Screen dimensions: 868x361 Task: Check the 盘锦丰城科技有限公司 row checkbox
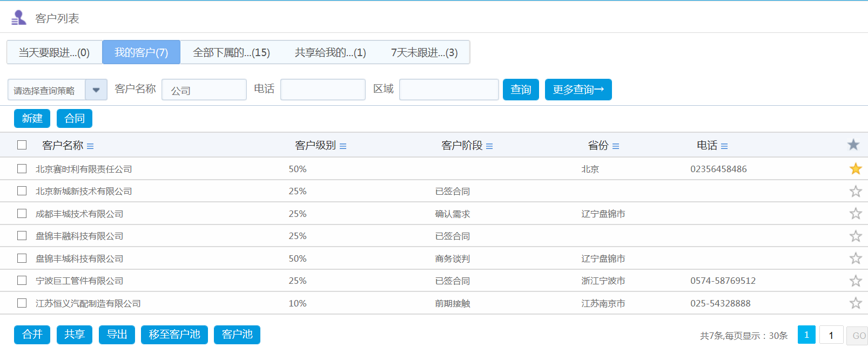[22, 258]
